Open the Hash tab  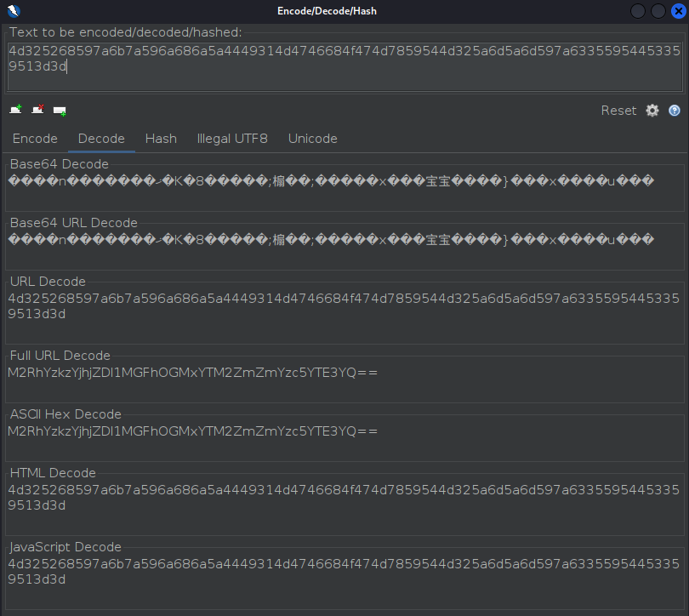[x=161, y=139]
